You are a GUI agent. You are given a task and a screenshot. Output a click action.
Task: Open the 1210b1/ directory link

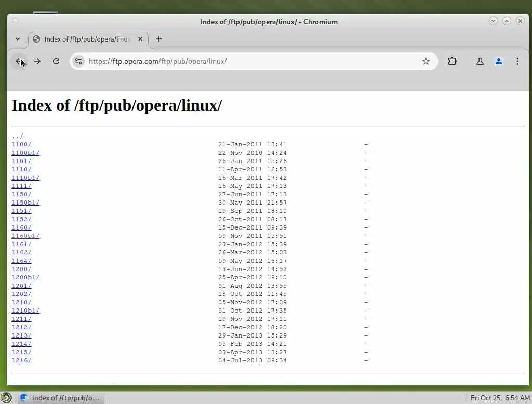(x=25, y=311)
